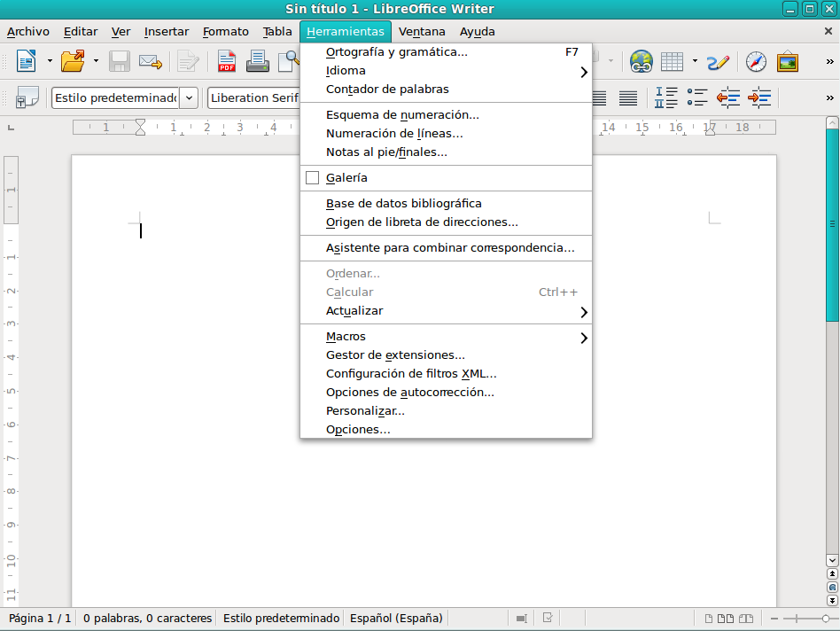Viewport: 840px width, 631px height.
Task: Click the Página 1 / 1 status field
Action: pos(40,618)
